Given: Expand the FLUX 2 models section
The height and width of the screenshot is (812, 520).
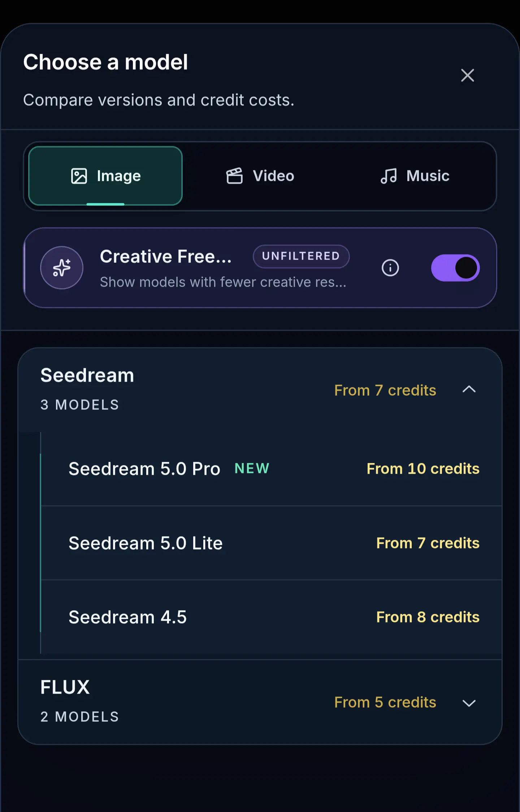Looking at the screenshot, I should [x=260, y=702].
